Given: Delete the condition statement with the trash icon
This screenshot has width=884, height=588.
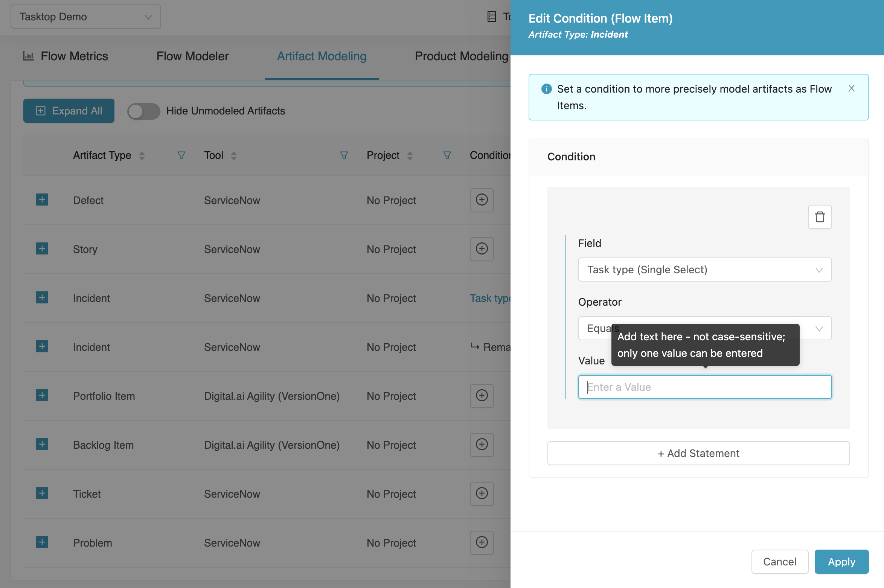Looking at the screenshot, I should [x=820, y=217].
